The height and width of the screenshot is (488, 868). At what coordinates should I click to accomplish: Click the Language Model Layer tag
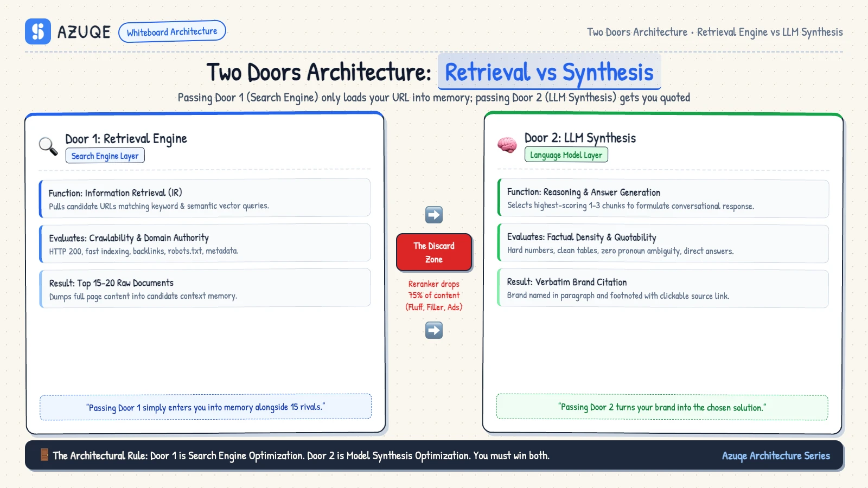[566, 155]
